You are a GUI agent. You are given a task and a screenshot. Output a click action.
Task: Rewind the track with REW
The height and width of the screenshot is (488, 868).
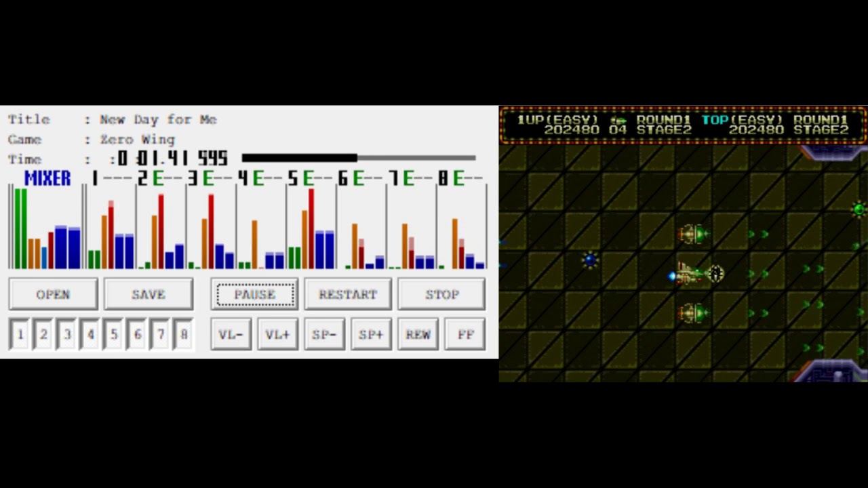pyautogui.click(x=418, y=334)
